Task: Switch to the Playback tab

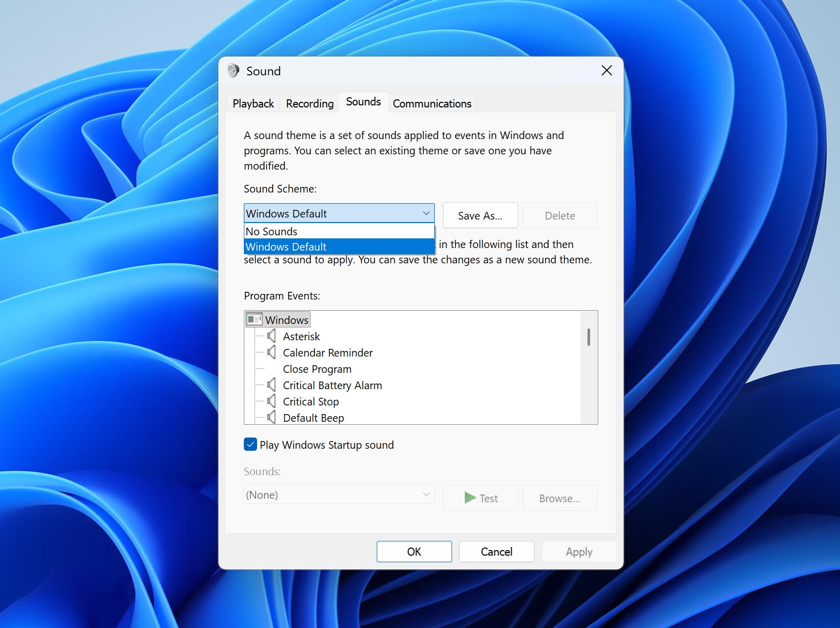Action: click(x=253, y=103)
